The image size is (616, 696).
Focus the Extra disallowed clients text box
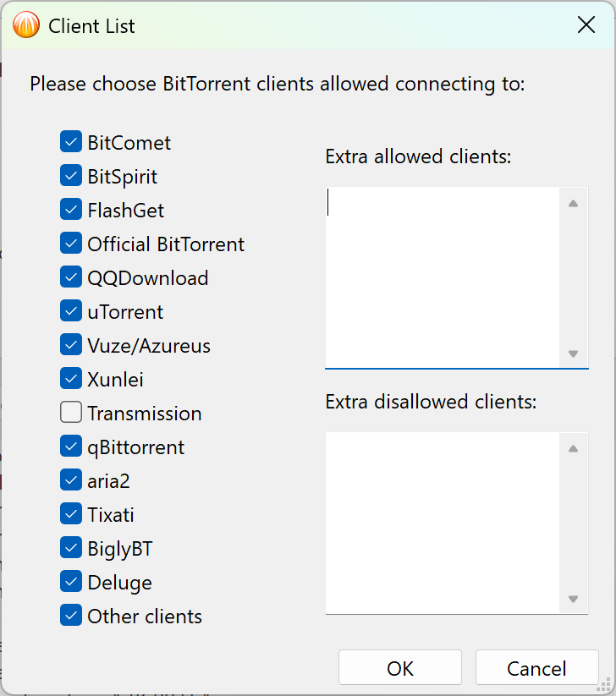coord(443,523)
